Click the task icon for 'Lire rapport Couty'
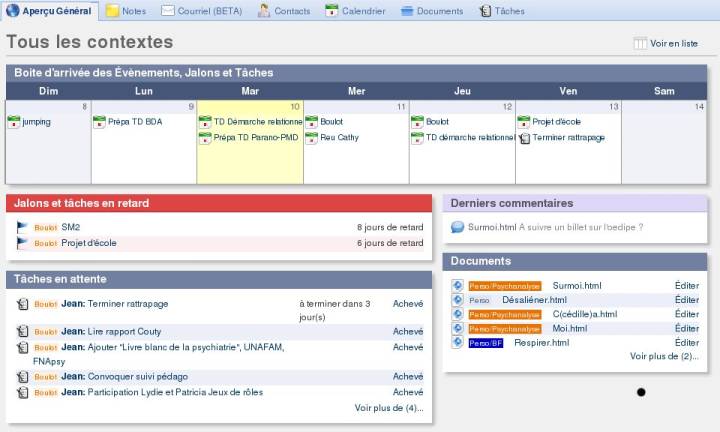 pyautogui.click(x=22, y=331)
